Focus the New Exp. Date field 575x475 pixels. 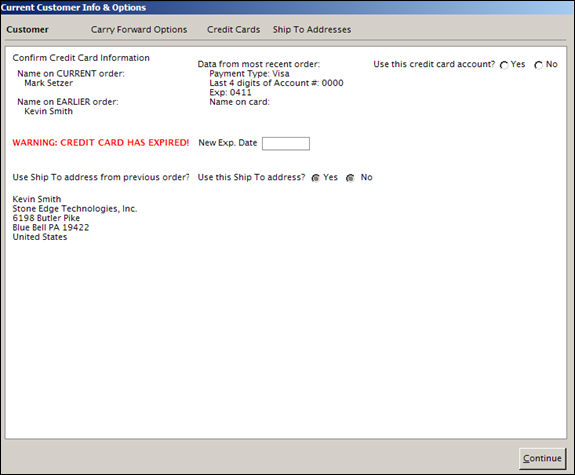coord(286,143)
